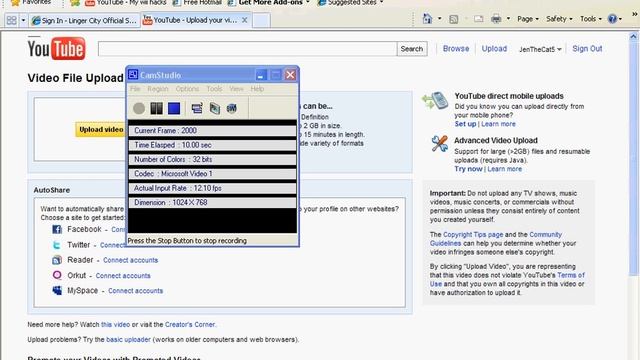Click the browser Print icon
This screenshot has height=360, width=640.
496,19
